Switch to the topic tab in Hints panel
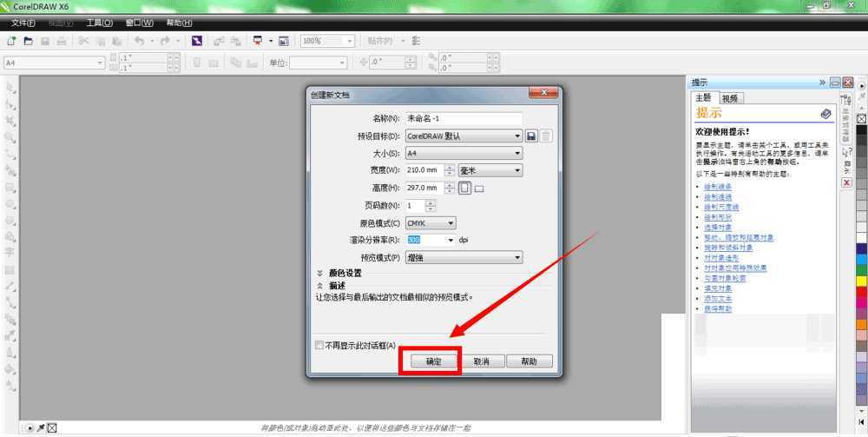The height and width of the screenshot is (437, 868). [704, 97]
